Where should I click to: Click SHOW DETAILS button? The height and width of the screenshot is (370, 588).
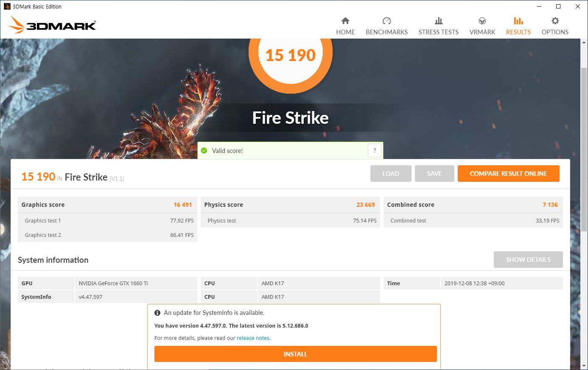[x=528, y=260]
